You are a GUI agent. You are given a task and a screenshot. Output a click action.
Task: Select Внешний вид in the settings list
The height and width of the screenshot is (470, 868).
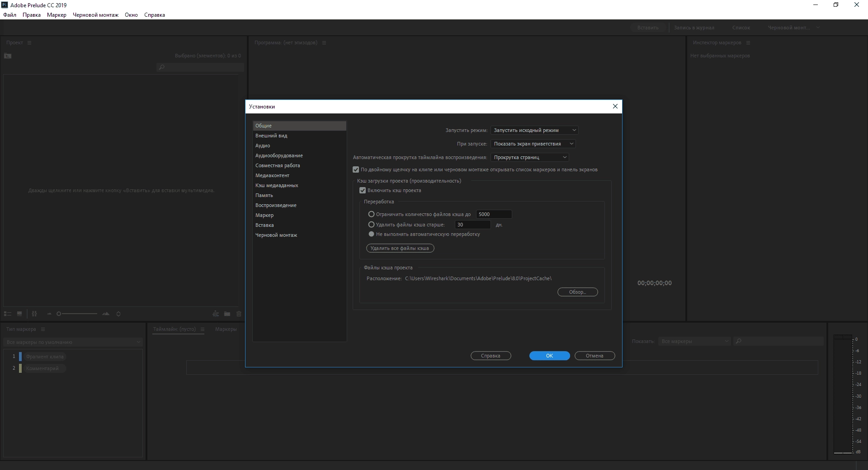(299, 136)
